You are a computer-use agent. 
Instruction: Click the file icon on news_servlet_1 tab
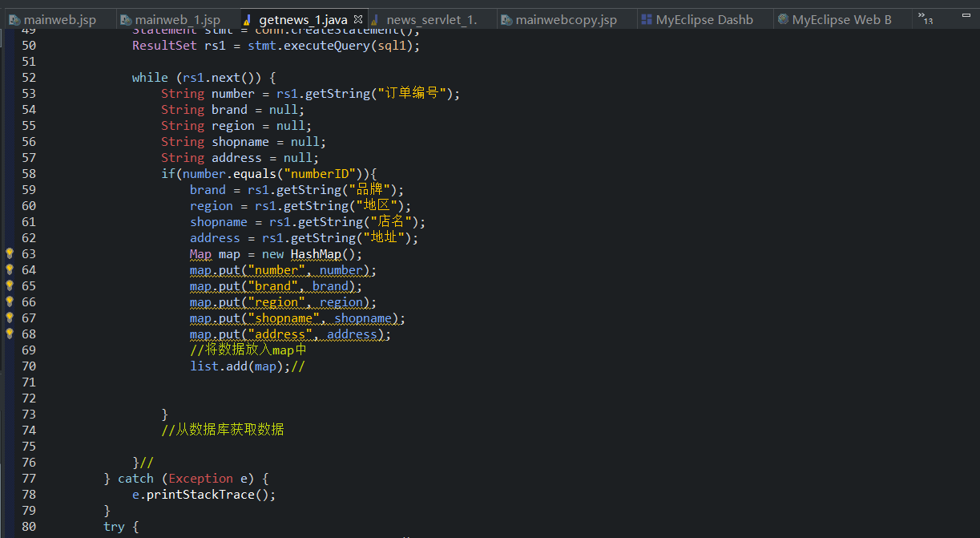375,19
